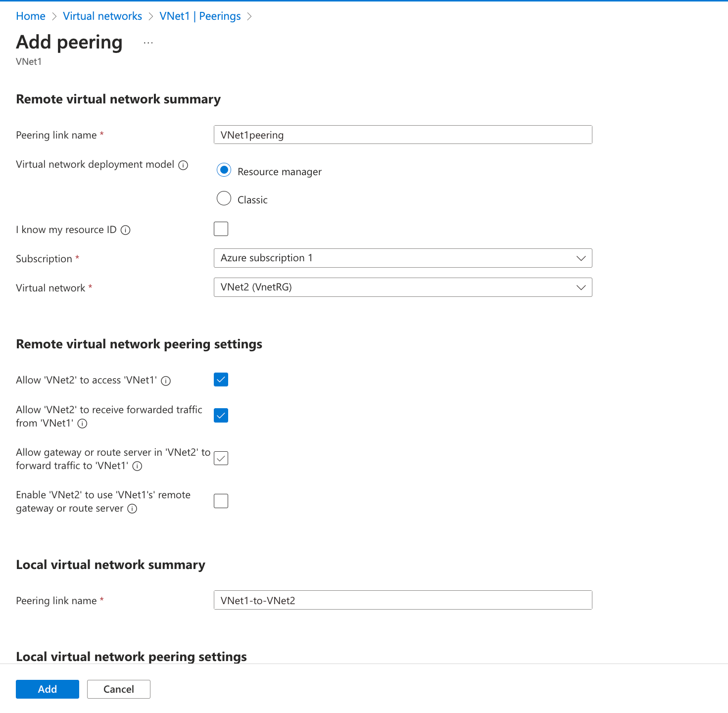Screen dimensions: 728x713
Task: Click info icon for forwarded traffic setting
Action: (83, 424)
